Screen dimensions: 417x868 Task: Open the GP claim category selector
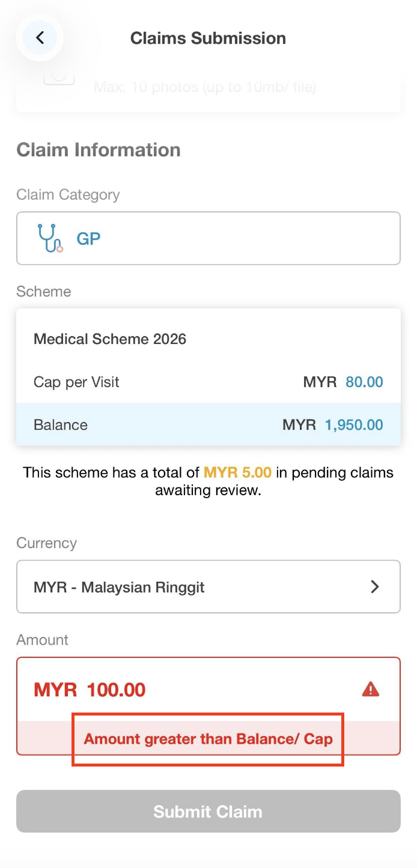point(208,238)
